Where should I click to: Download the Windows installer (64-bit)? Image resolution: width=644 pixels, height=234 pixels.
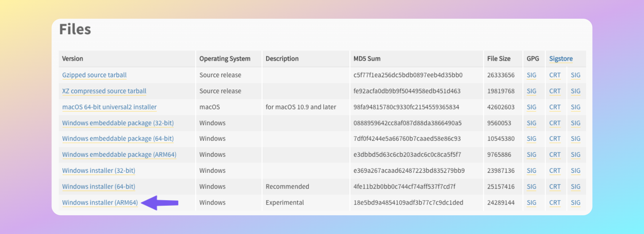98,186
